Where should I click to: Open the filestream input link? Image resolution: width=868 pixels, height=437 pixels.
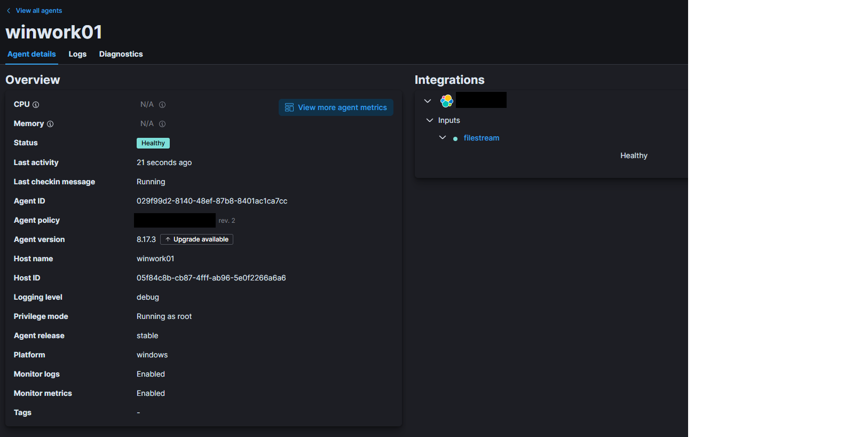pos(482,138)
